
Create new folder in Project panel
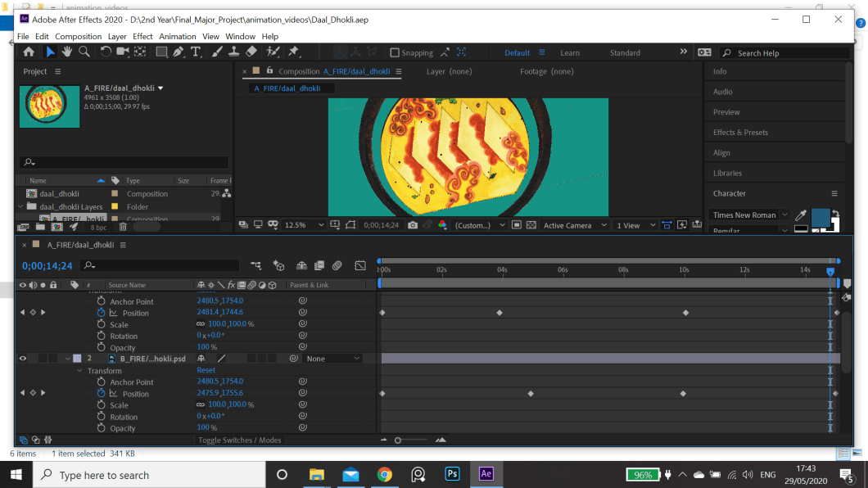click(x=40, y=227)
